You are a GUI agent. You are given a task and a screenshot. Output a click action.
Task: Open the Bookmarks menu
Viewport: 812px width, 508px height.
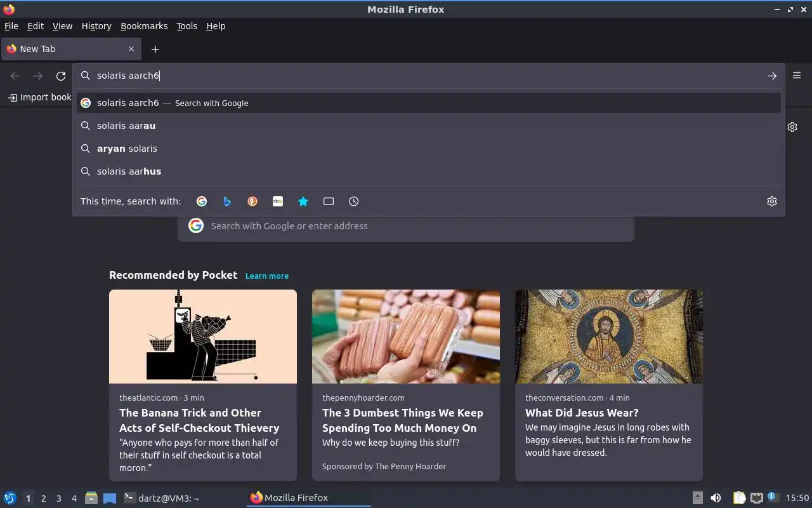144,26
